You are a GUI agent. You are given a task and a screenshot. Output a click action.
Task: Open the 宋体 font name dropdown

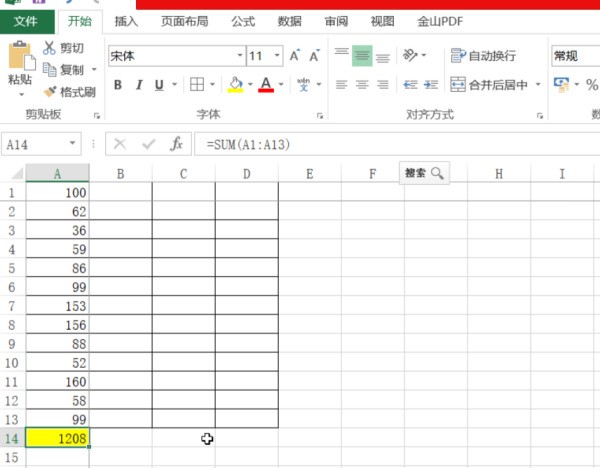pyautogui.click(x=240, y=55)
